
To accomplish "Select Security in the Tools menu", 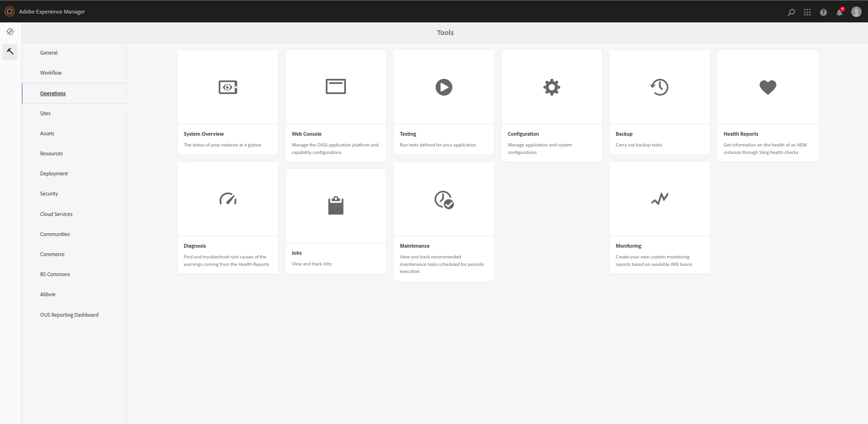I will (49, 194).
